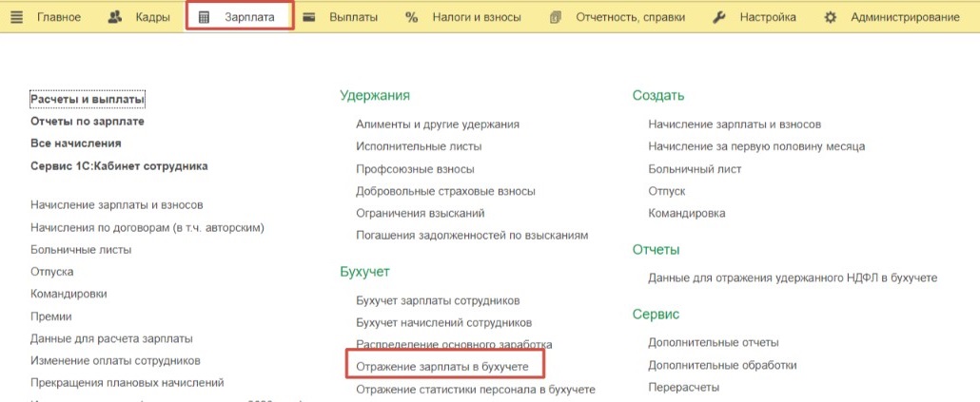Click the hamburger icon next to Главное

click(x=16, y=17)
